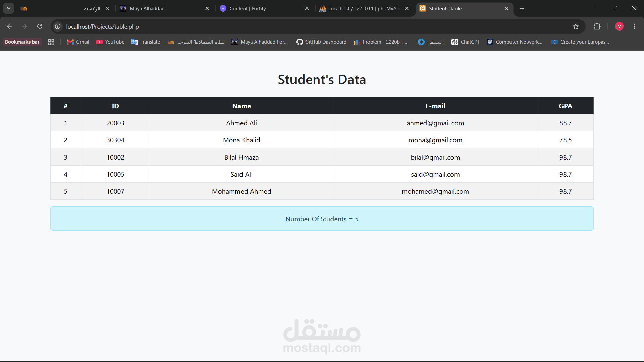Viewport: 644px width, 362px height.
Task: Open the Problem - 2220B bookmark
Action: pyautogui.click(x=380, y=42)
